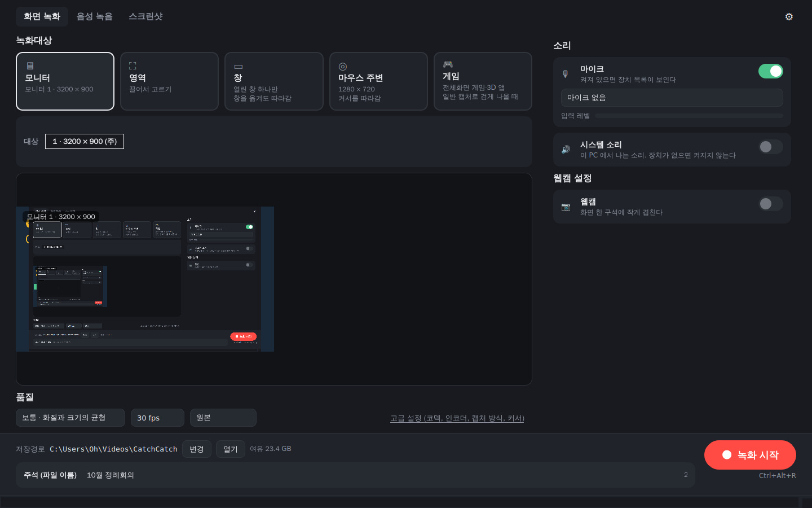This screenshot has height=508, width=812.
Task: Click the 주석 file name input field
Action: pos(355,475)
